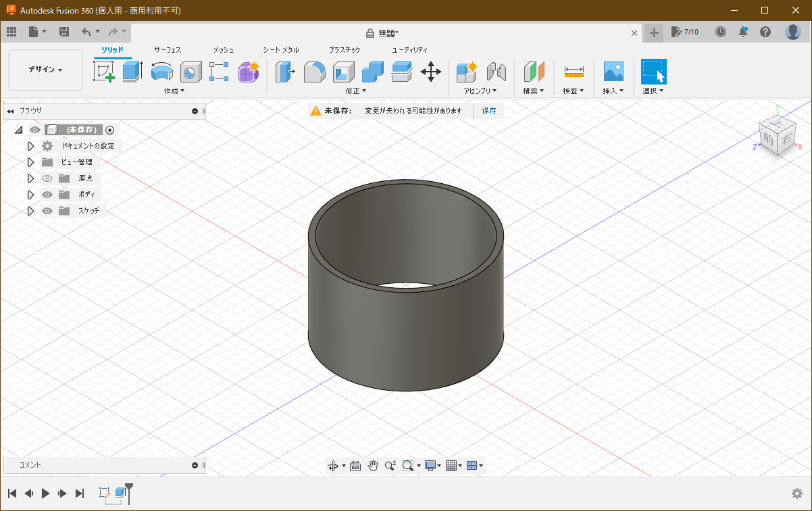Open the Create Form tool
This screenshot has width=812, height=511.
[x=249, y=71]
